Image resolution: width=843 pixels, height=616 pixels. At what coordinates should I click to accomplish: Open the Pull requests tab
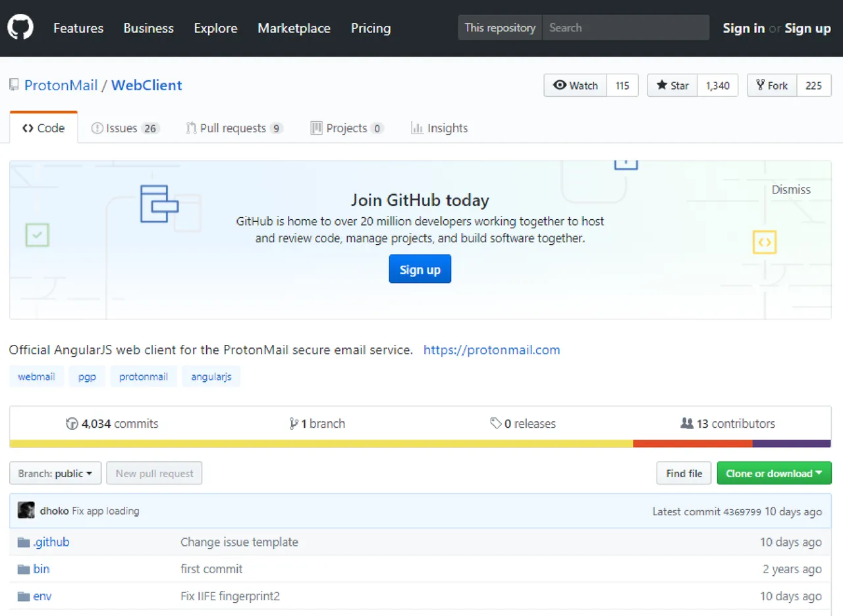pos(234,128)
